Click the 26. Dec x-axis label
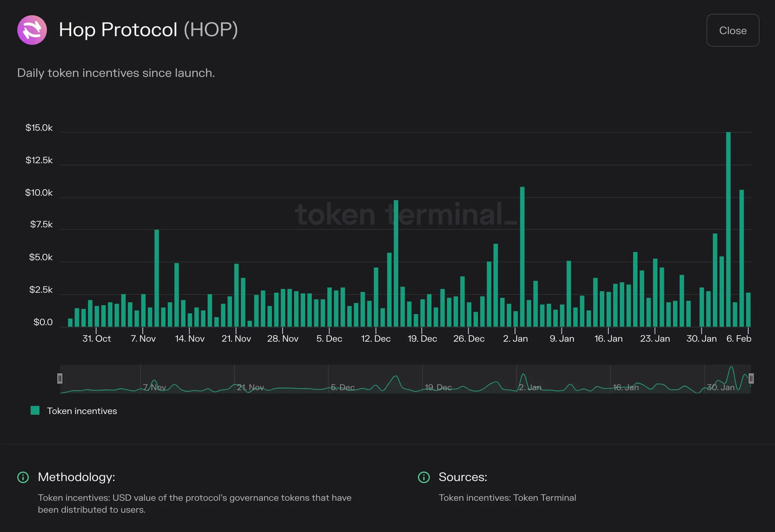 469,339
